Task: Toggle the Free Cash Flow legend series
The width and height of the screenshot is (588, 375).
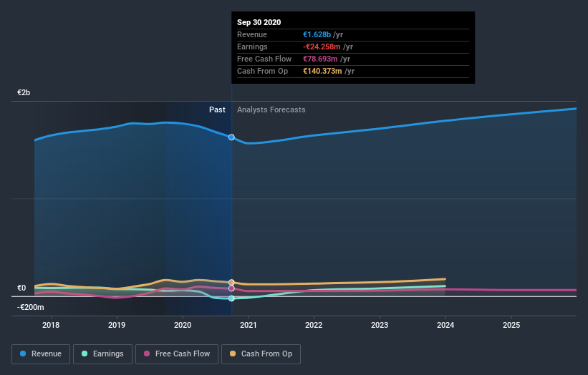Action: pyautogui.click(x=177, y=354)
